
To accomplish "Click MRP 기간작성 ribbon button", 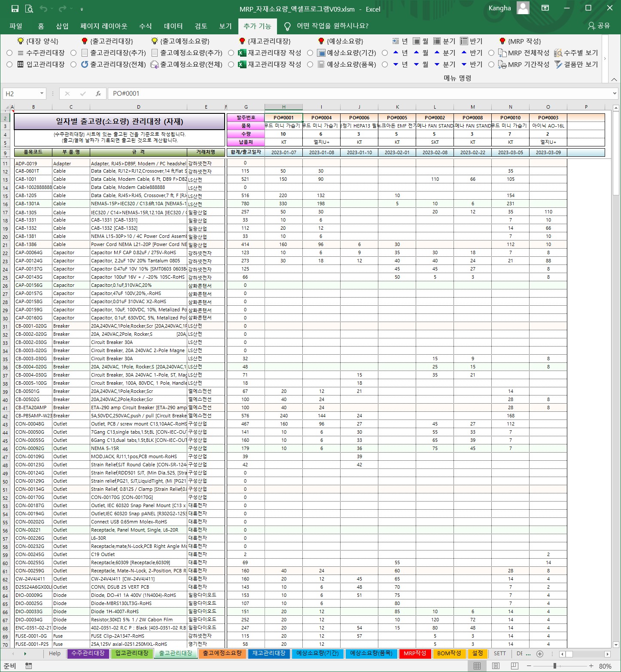I will tap(524, 64).
